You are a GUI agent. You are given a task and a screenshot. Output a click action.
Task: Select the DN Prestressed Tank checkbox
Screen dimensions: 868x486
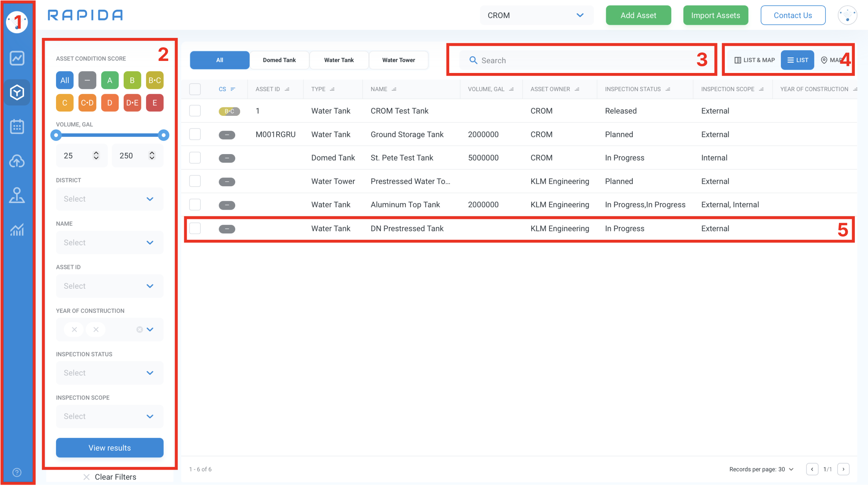coord(195,228)
